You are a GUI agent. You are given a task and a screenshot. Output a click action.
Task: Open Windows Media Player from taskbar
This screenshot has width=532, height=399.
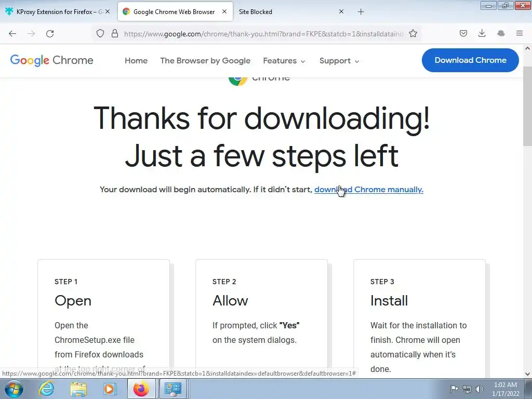coord(110,389)
